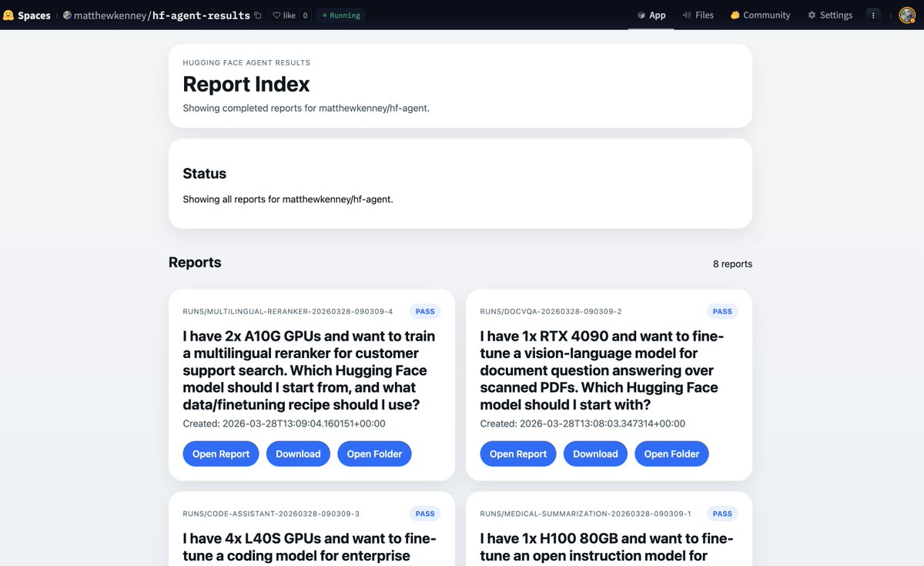The image size is (924, 566).
Task: Open the like count of 0
Action: coord(305,15)
